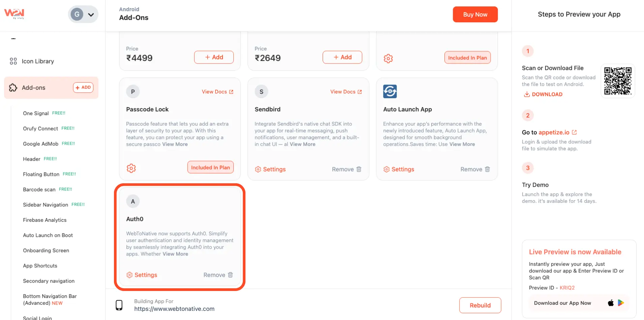Click the QR code image
This screenshot has width=644, height=320.
pos(618,81)
